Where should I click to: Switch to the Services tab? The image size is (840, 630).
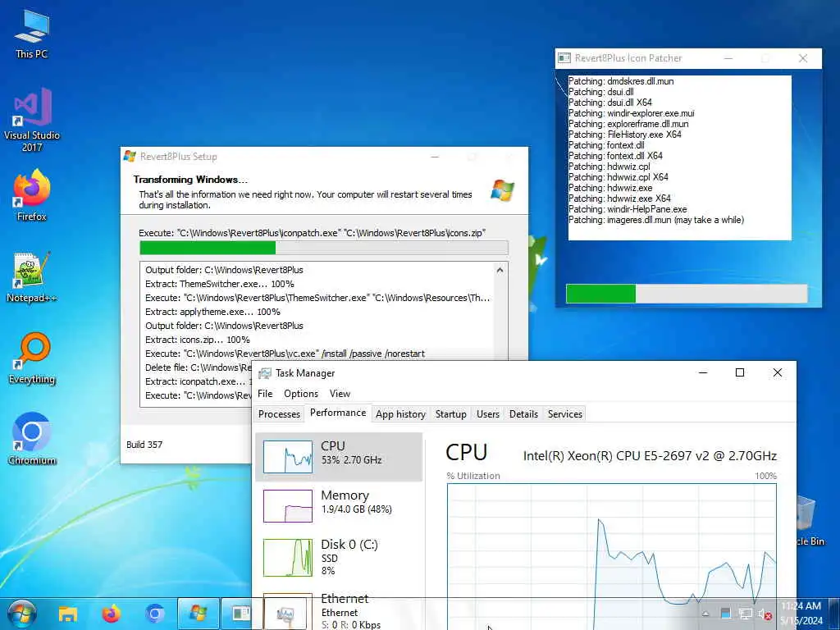pos(564,414)
